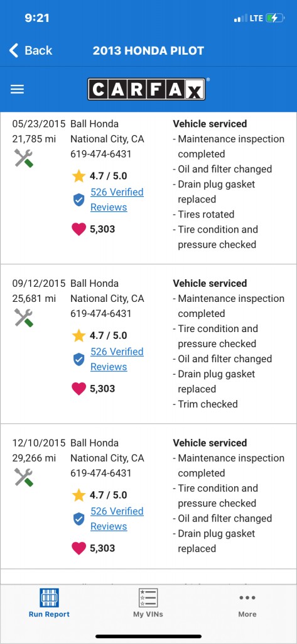Open 526 Verified Reviews in 05/23/2015 entry
This screenshot has width=297, height=644.
click(x=117, y=199)
